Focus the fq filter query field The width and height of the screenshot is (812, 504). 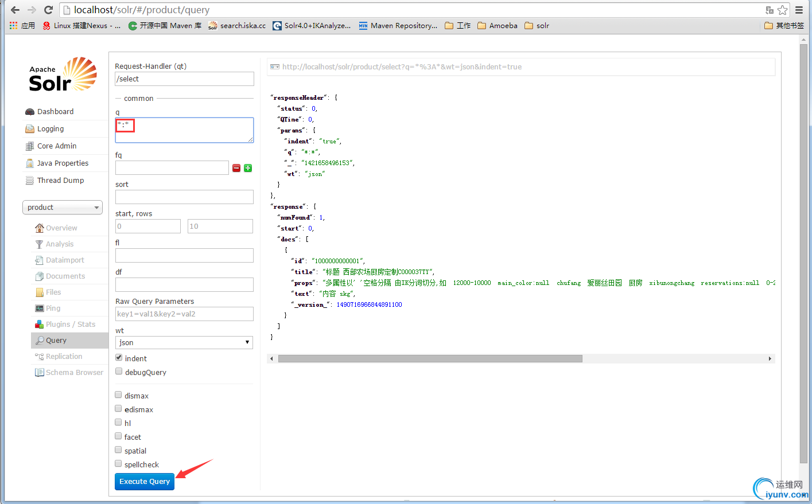click(172, 167)
